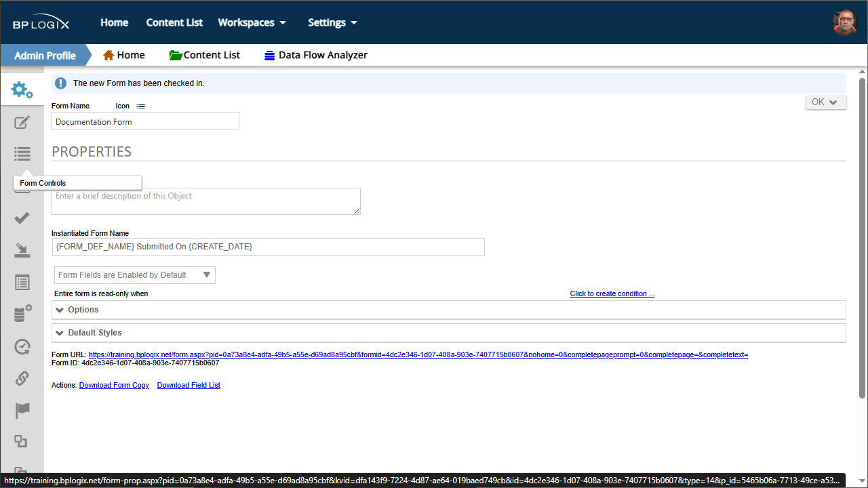Open the OK button dropdown
The width and height of the screenshot is (868, 488).
coord(825,102)
